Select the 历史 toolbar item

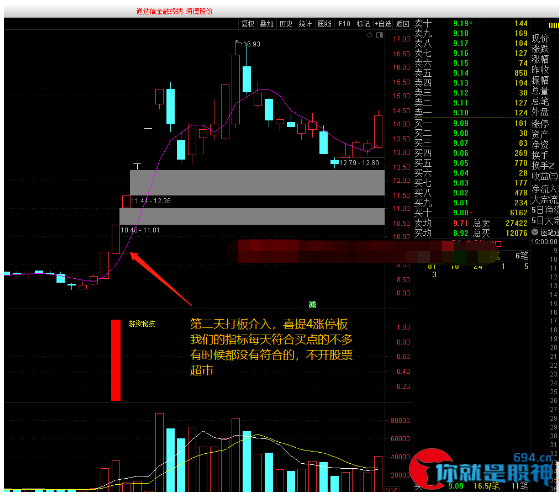tap(286, 24)
